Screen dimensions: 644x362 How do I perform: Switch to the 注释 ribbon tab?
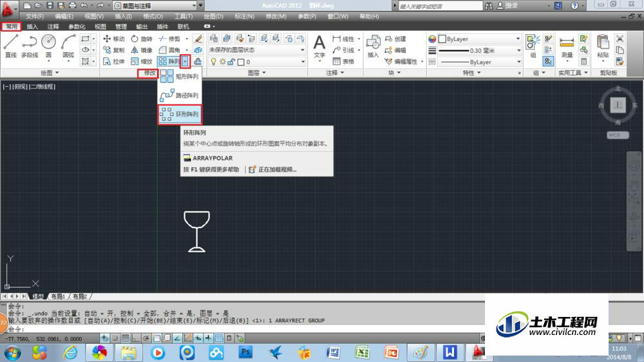tap(53, 26)
